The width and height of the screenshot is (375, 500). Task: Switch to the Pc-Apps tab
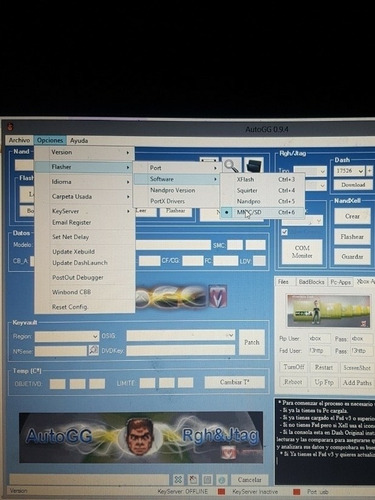click(340, 282)
